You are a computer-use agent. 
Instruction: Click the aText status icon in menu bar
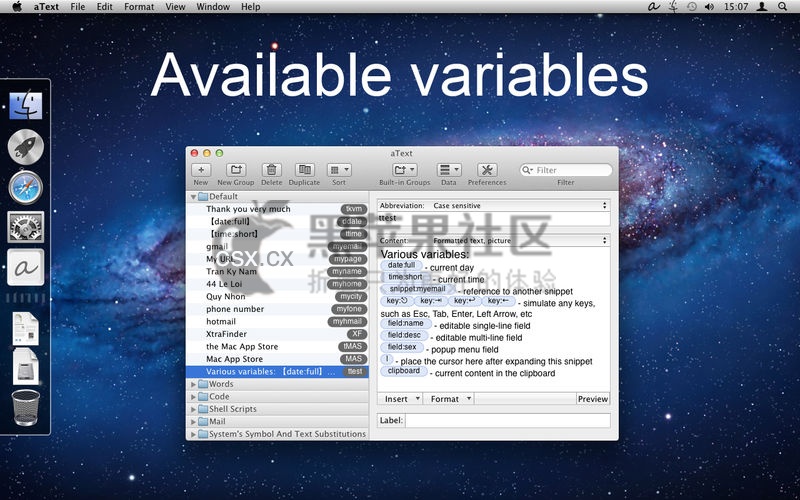(654, 7)
